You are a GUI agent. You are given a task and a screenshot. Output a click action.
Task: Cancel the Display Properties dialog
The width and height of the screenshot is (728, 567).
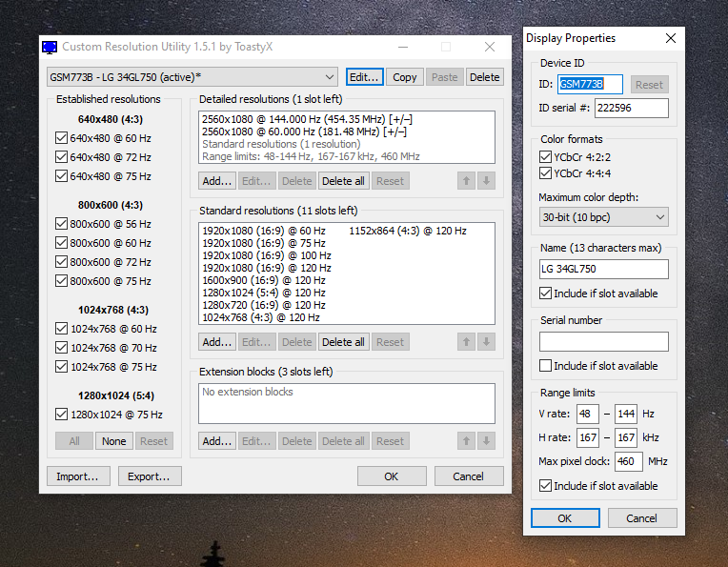click(x=642, y=518)
